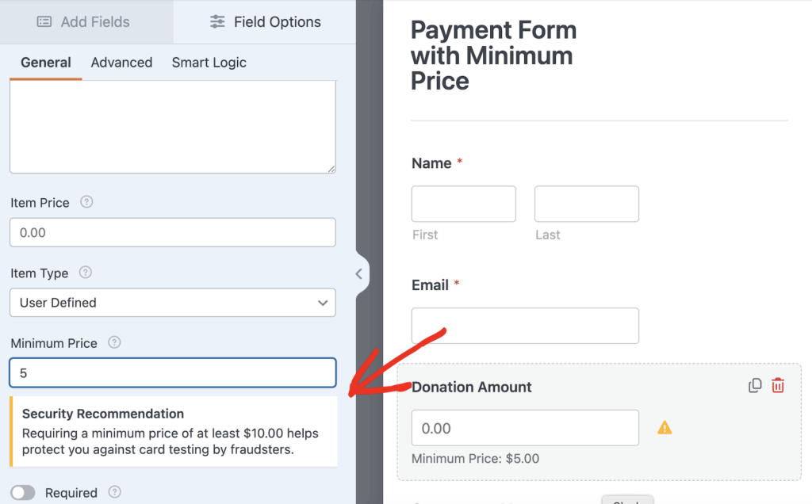Screen dimensions: 812x504
Task: Click the Item Price input field
Action: point(172,233)
